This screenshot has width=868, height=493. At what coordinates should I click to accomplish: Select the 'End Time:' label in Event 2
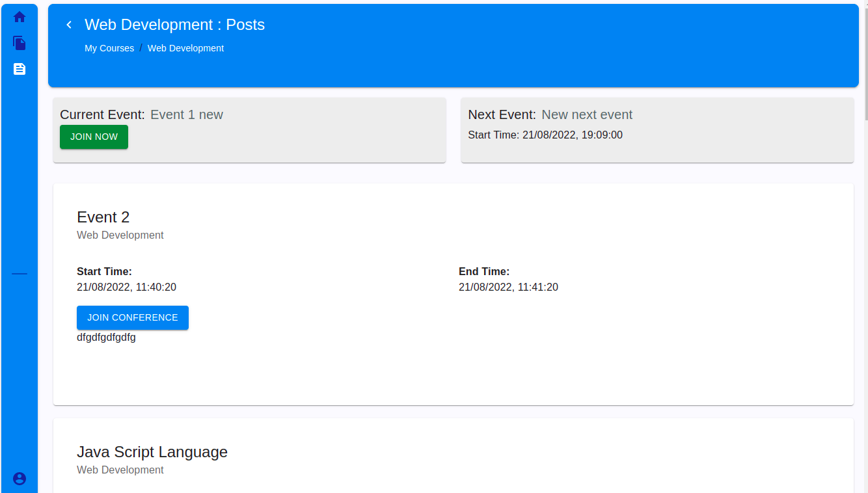pyautogui.click(x=484, y=271)
